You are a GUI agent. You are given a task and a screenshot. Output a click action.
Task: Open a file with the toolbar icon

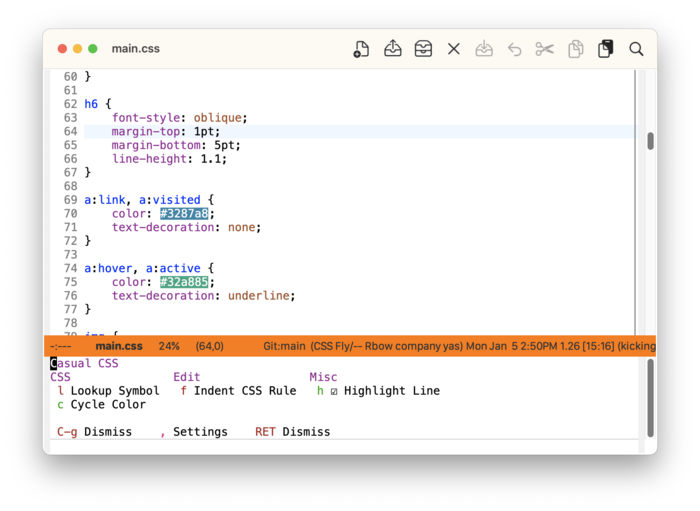point(393,49)
